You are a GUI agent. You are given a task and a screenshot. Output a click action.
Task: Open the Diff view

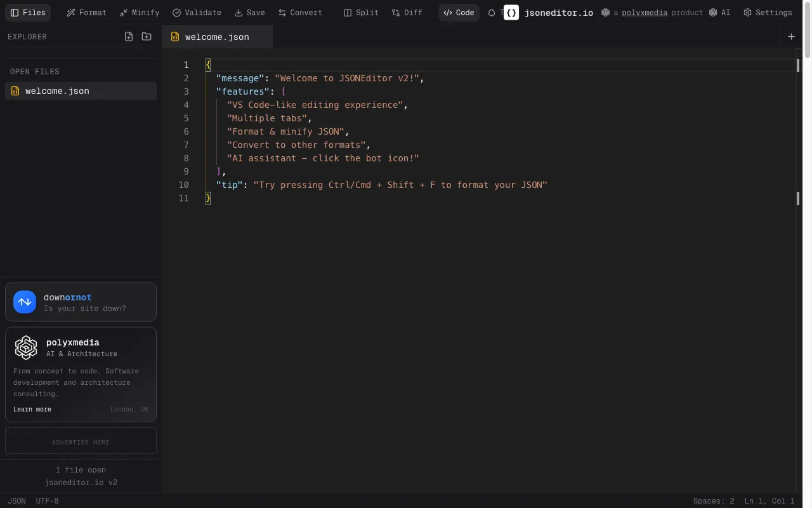pos(407,13)
